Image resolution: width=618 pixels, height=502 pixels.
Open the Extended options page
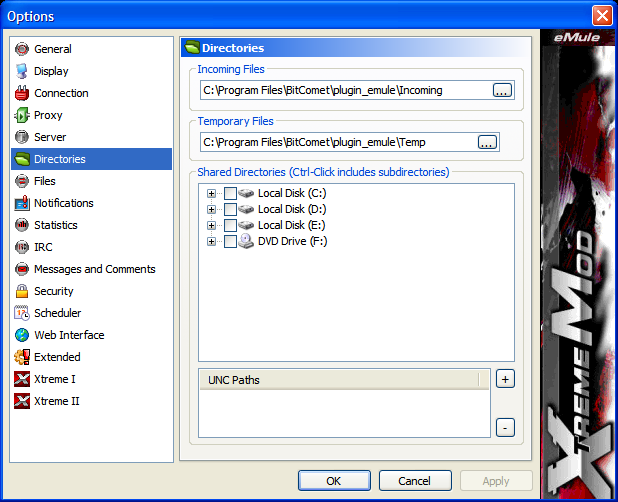[57, 357]
